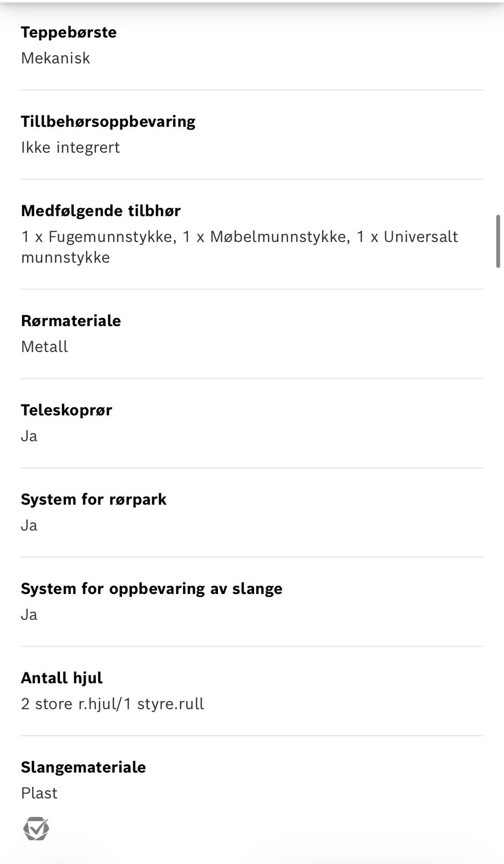Select the Teppebørste heading

pos(69,32)
